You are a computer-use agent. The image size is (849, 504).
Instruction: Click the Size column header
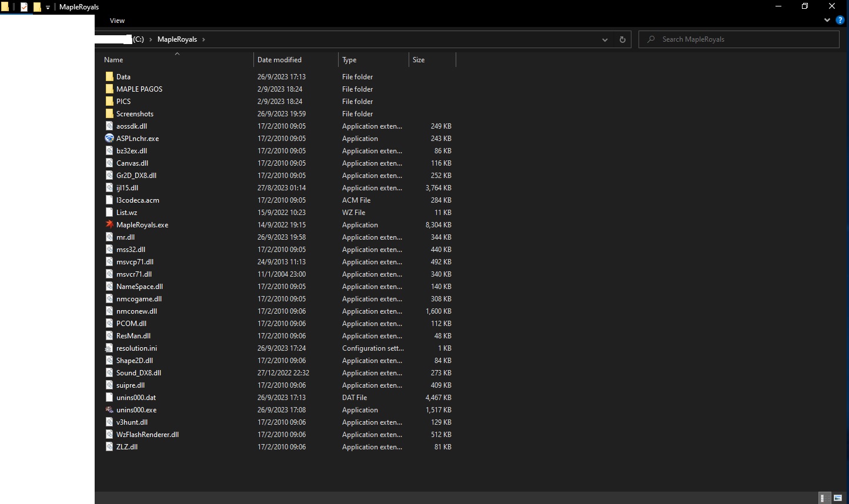pos(419,60)
